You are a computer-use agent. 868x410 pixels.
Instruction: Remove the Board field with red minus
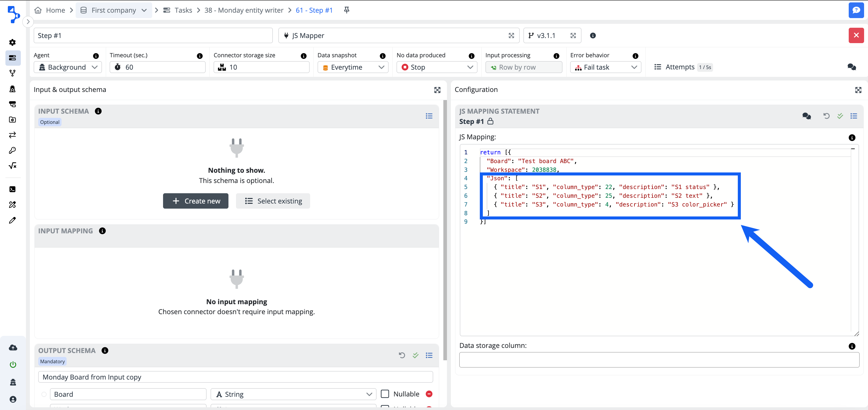click(x=429, y=394)
